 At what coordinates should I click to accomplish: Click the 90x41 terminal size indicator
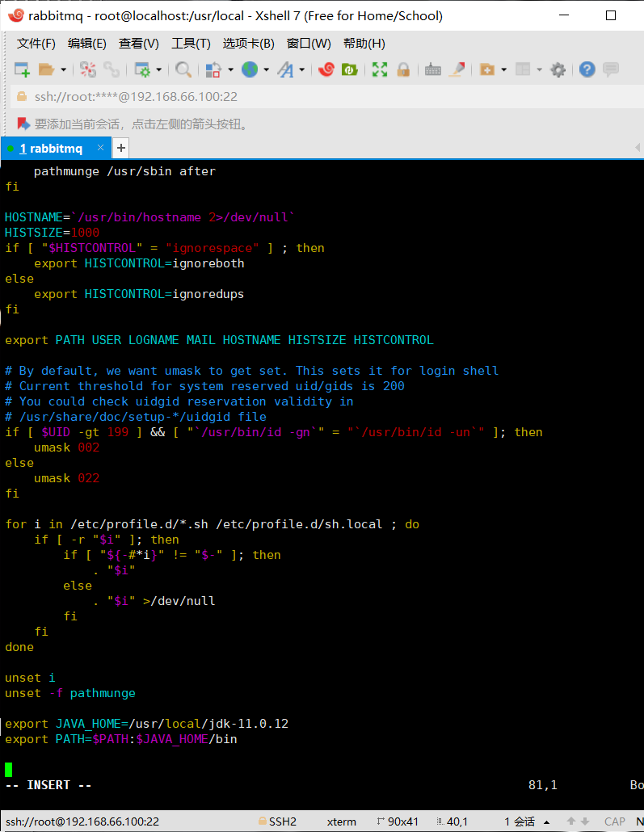(398, 821)
